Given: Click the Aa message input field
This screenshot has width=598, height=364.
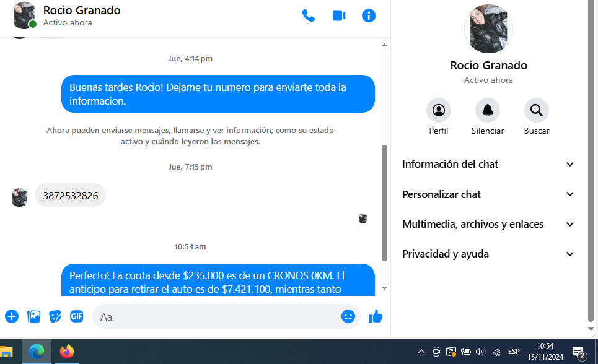Looking at the screenshot, I should click(218, 317).
